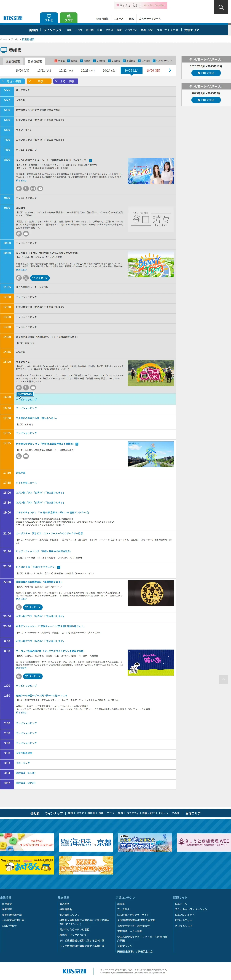Switch to the テレビ tab
The width and height of the screenshot is (231, 980).
point(49,18)
